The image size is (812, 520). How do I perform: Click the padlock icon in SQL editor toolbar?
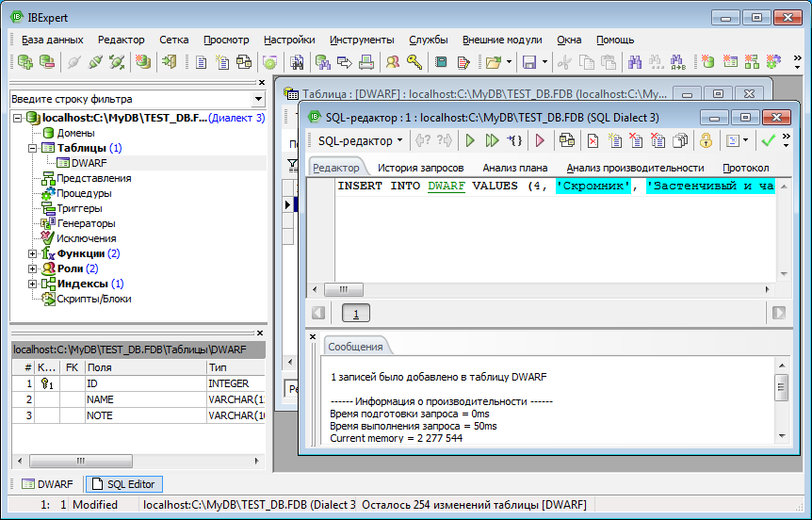(x=706, y=140)
